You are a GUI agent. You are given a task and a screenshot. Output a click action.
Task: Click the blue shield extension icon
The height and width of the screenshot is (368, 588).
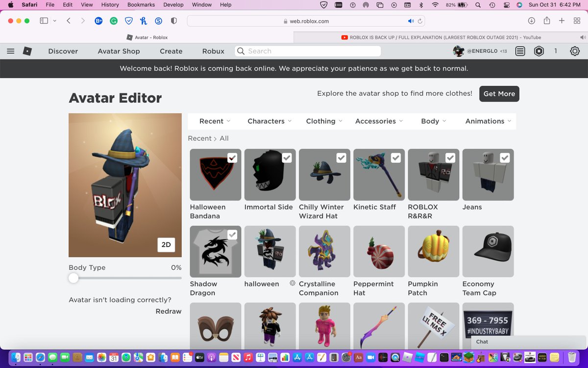[128, 21]
